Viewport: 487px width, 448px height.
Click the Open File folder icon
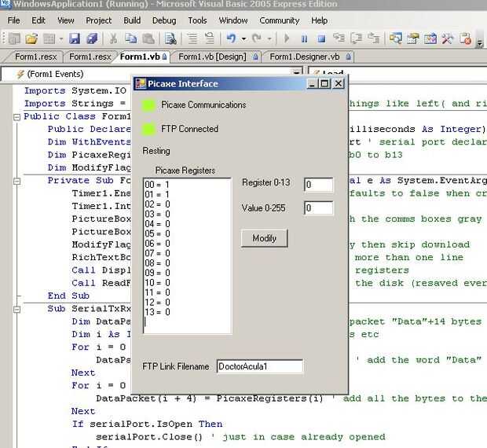31,38
